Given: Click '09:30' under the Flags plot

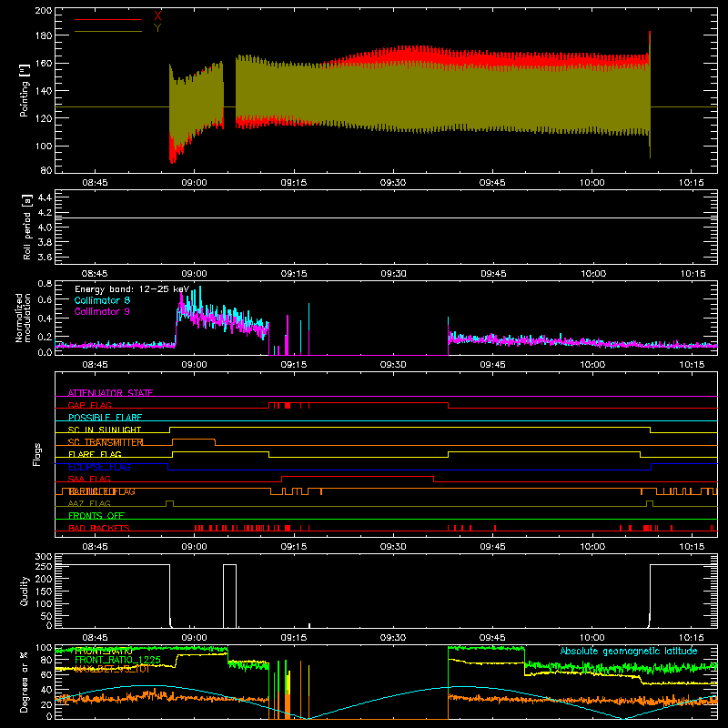Looking at the screenshot, I should click(x=393, y=547).
